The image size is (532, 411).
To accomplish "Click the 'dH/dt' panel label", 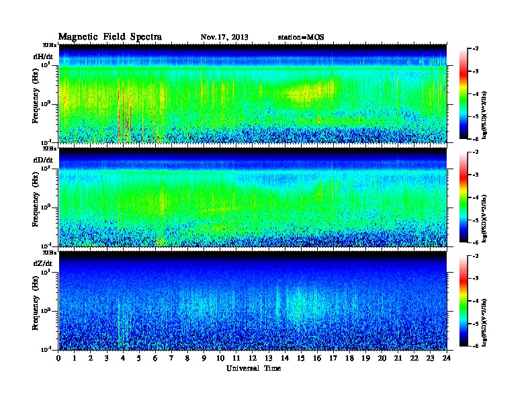I will pos(43,56).
